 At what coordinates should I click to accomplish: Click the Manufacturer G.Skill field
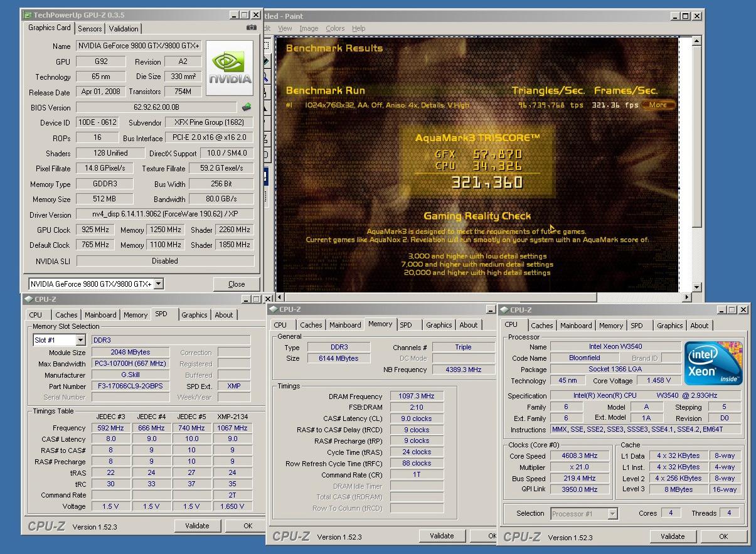(130, 375)
